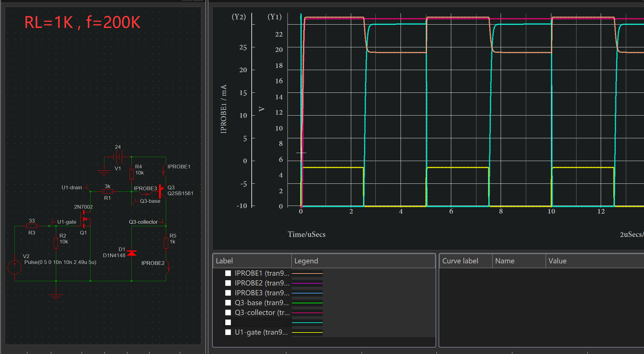Select resistor R4 10k symbol
This screenshot has height=354, width=644.
click(131, 174)
